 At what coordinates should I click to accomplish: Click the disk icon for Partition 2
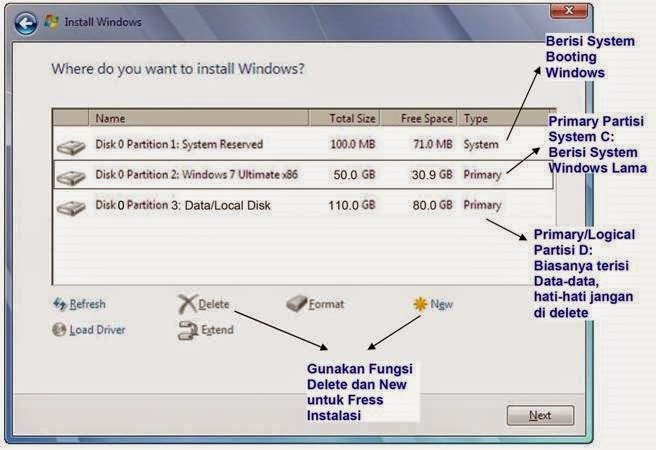click(x=71, y=177)
